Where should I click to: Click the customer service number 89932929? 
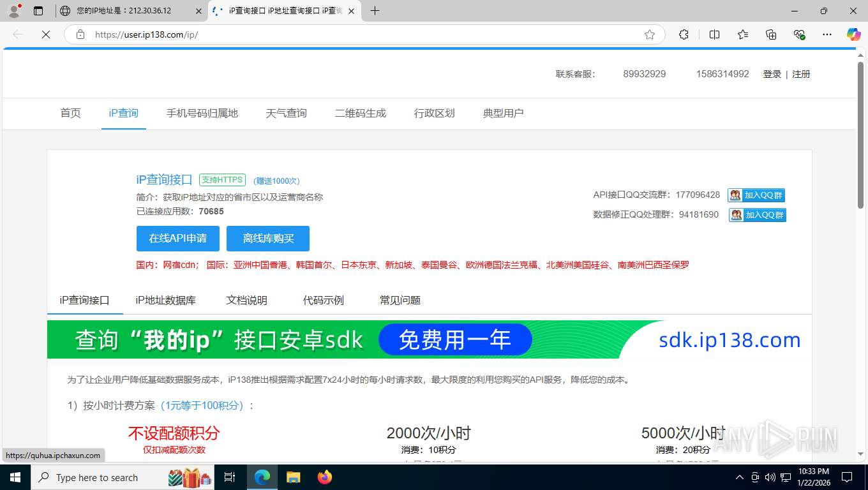[x=645, y=74]
